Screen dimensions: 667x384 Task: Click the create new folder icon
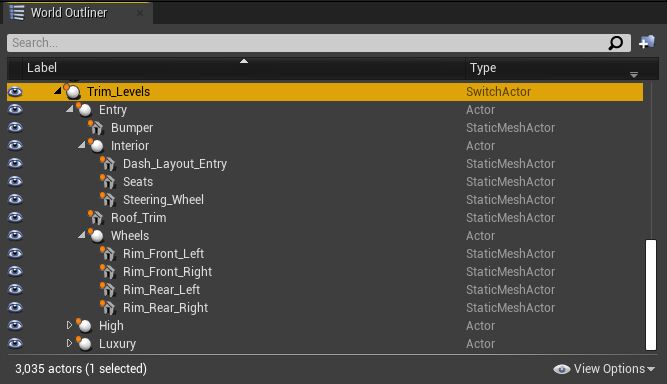647,43
